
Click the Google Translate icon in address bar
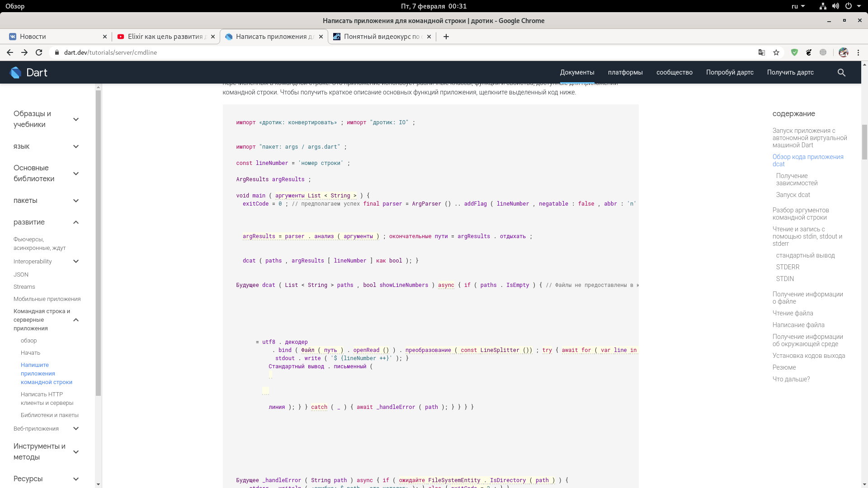pyautogui.click(x=762, y=52)
